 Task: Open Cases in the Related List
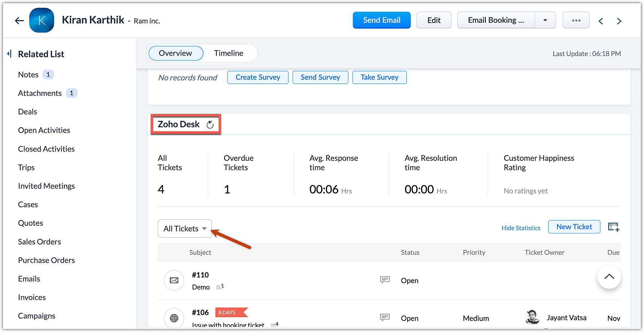pyautogui.click(x=28, y=204)
